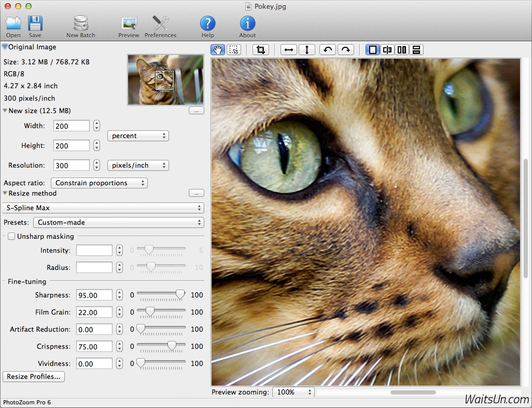The image size is (532, 408).
Task: Enable Unsharp masking
Action: coord(11,236)
